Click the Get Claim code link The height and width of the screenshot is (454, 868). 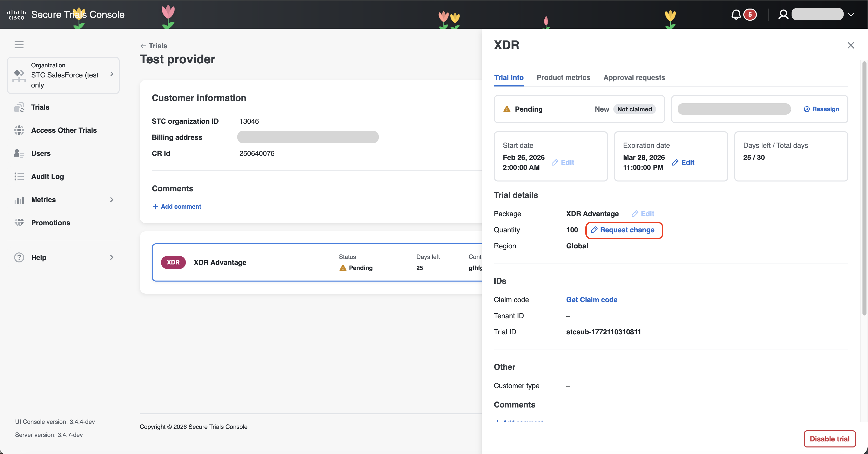pyautogui.click(x=592, y=299)
